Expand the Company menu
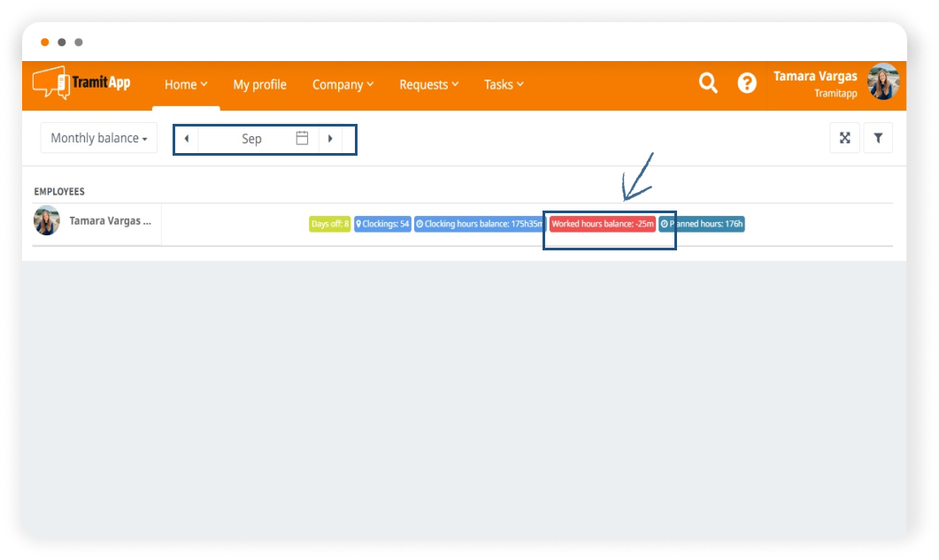The image size is (939, 560). pos(343,85)
